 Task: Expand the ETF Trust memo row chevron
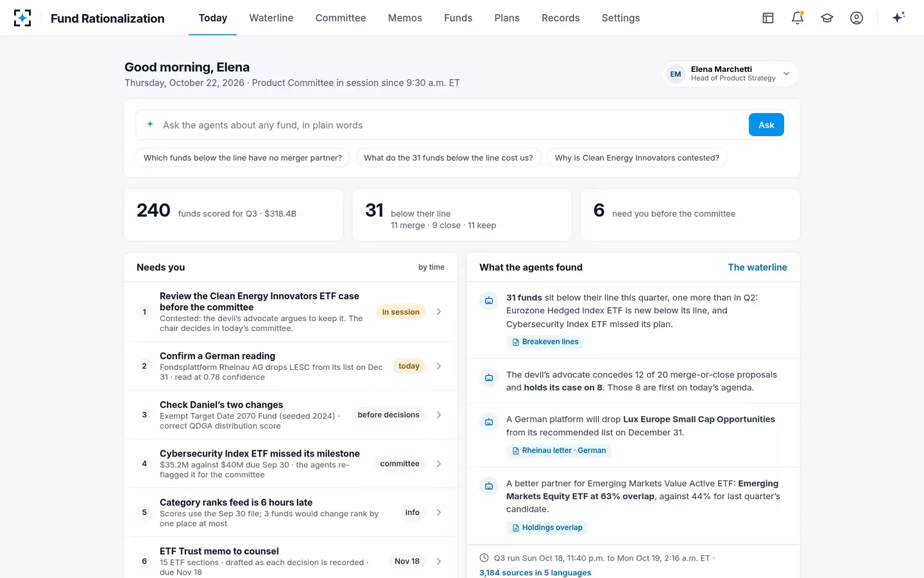[x=439, y=561]
